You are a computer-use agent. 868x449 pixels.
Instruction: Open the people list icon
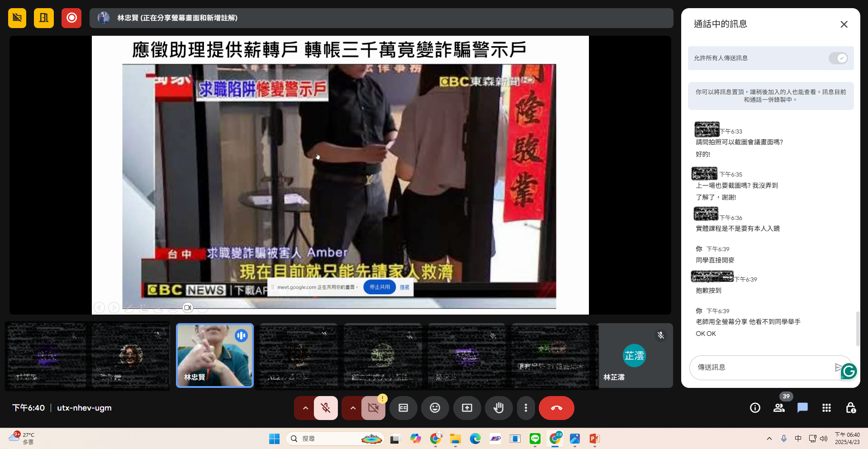click(779, 408)
